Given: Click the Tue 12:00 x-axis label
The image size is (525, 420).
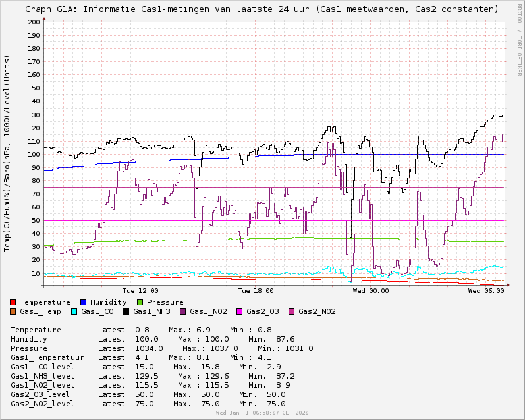Looking at the screenshot, I should 140,290.
